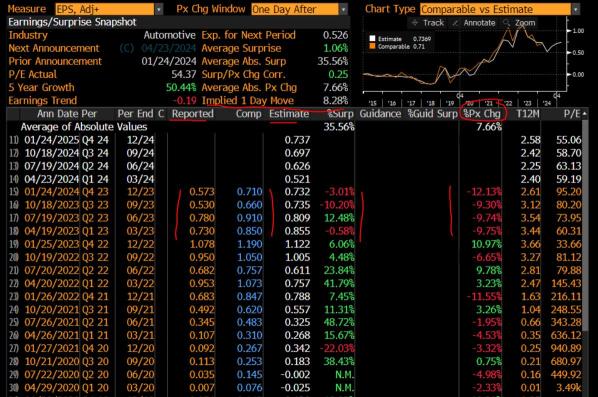Viewport: 598px width, 397px height.
Task: Click the orange Comparable legend swatch
Action: pos(373,46)
